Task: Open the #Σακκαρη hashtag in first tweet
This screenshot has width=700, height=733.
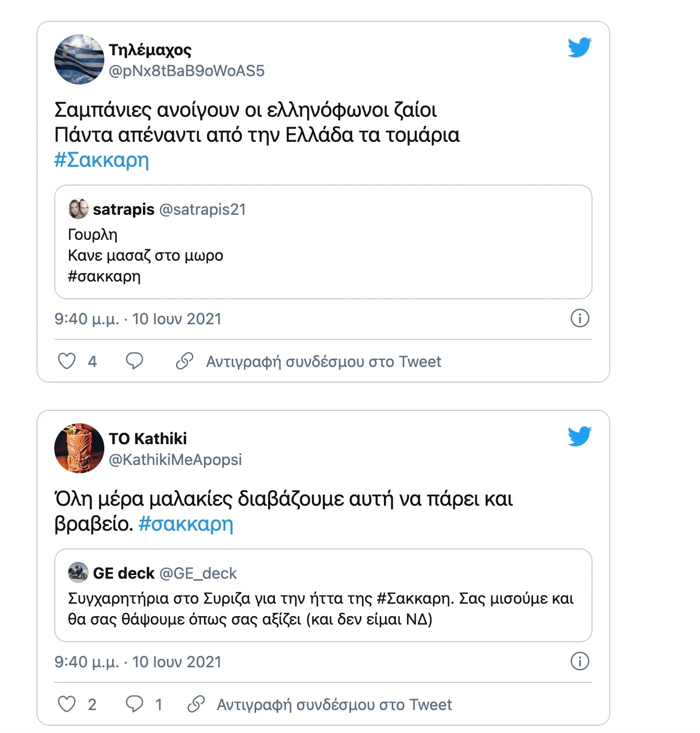Action: (102, 160)
